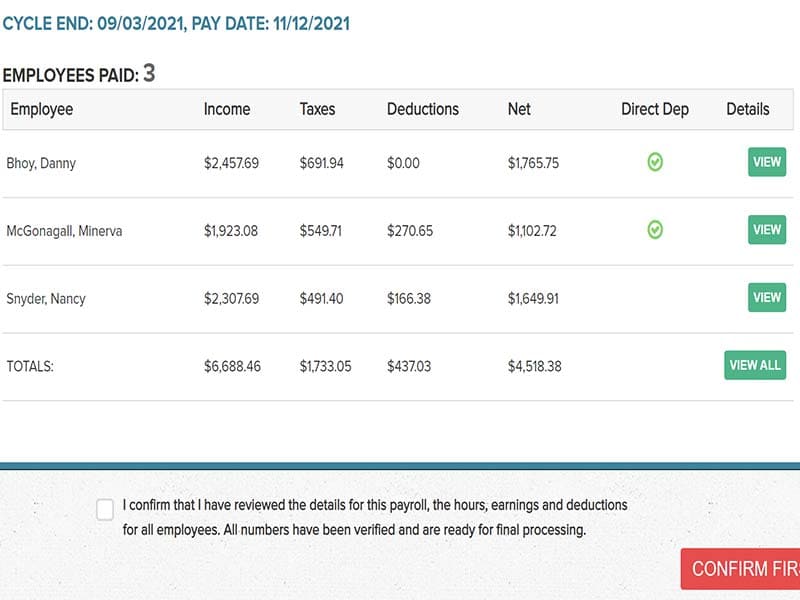This screenshot has height=600, width=800.
Task: Click the Taxes column header
Action: (x=318, y=109)
